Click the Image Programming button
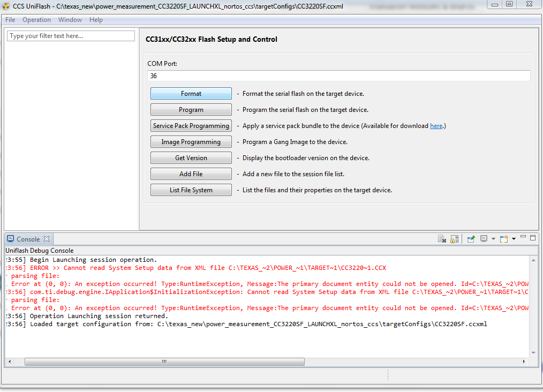This screenshot has width=543, height=392. pyautogui.click(x=191, y=141)
